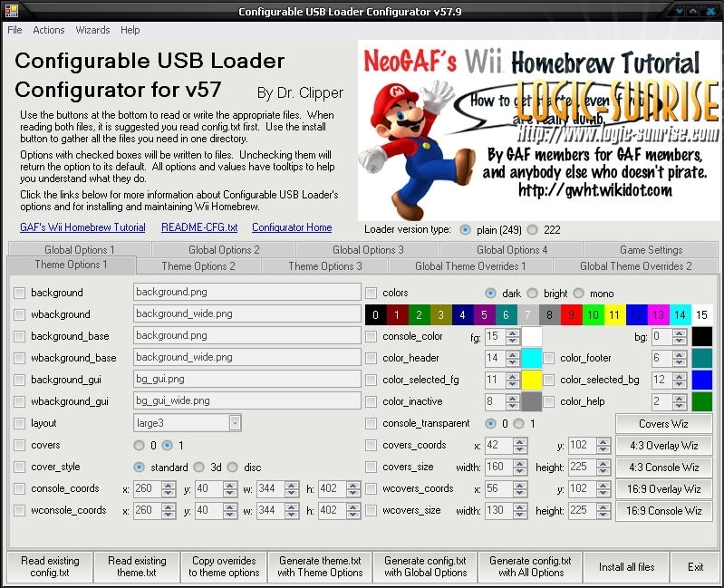Open the Game Settings tab
724x588 pixels.
pyautogui.click(x=651, y=250)
